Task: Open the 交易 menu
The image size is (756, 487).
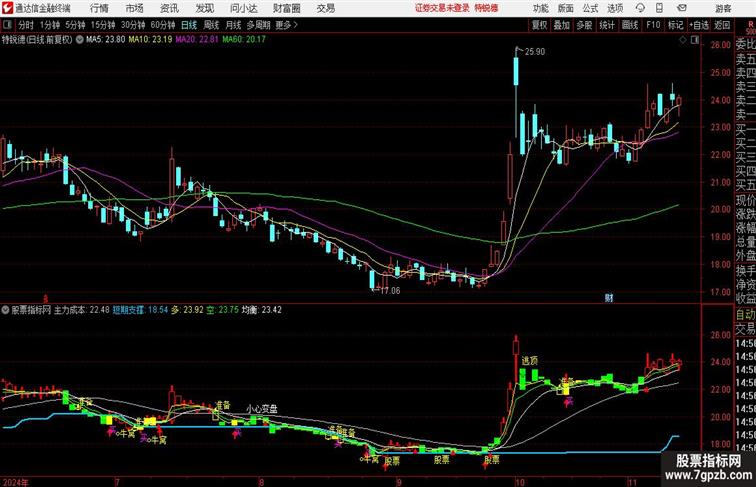Action: tap(325, 8)
